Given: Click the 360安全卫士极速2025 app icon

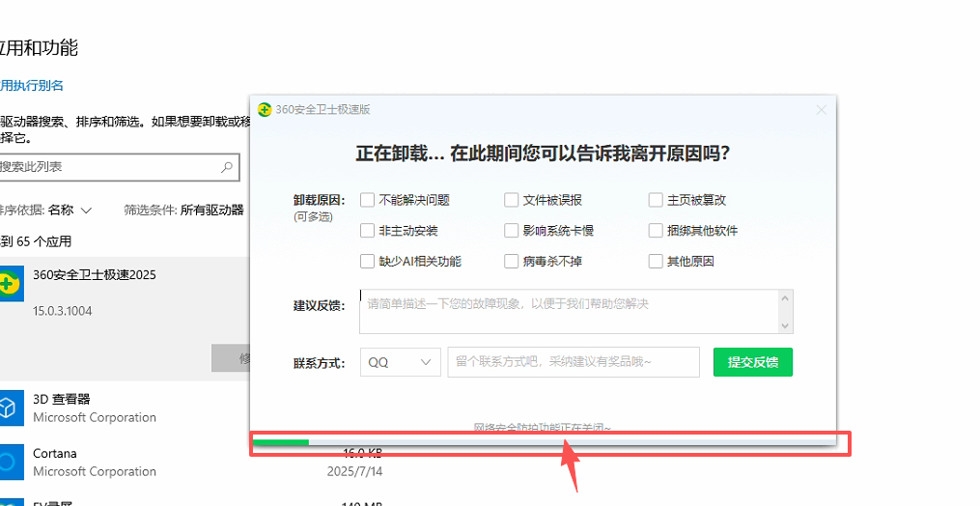Looking at the screenshot, I should pos(9,284).
